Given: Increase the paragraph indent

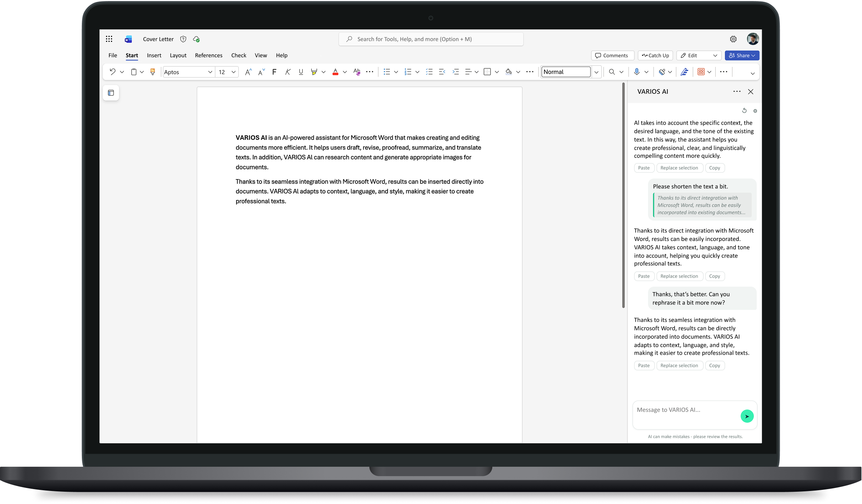Looking at the screenshot, I should (x=455, y=72).
